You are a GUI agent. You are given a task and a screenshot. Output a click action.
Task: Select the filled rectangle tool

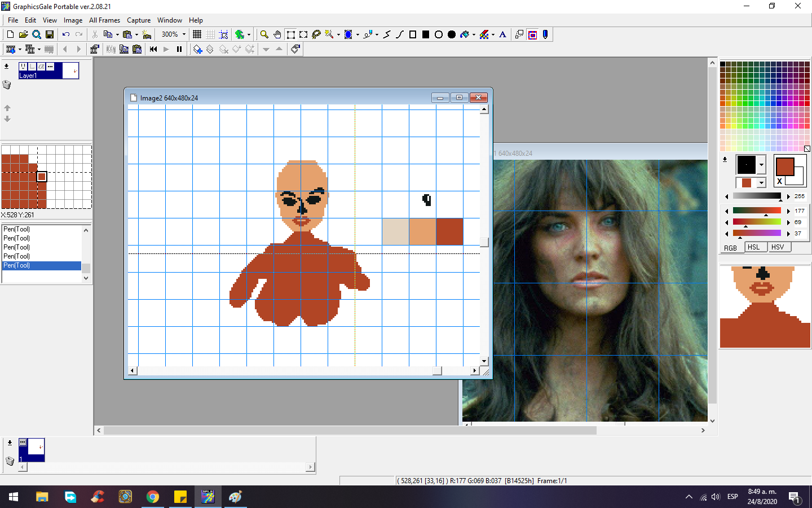point(426,34)
